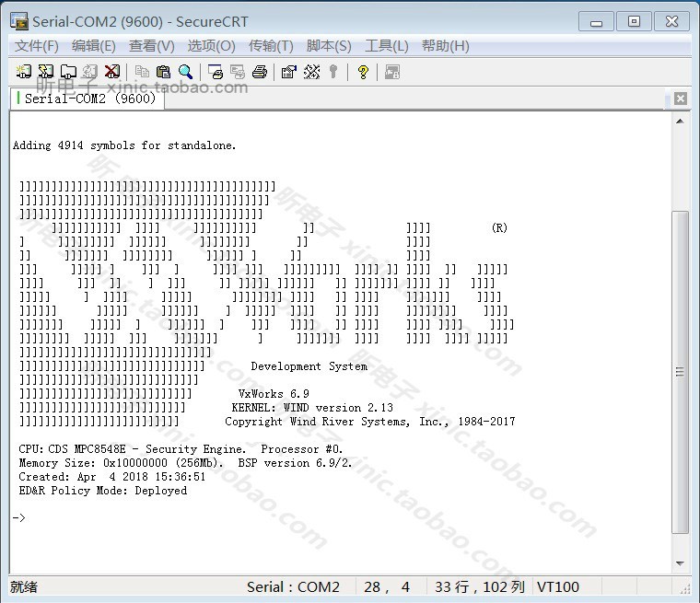This screenshot has width=700, height=603.
Task: Click the grayed Print Selection icon
Action: pos(238,72)
